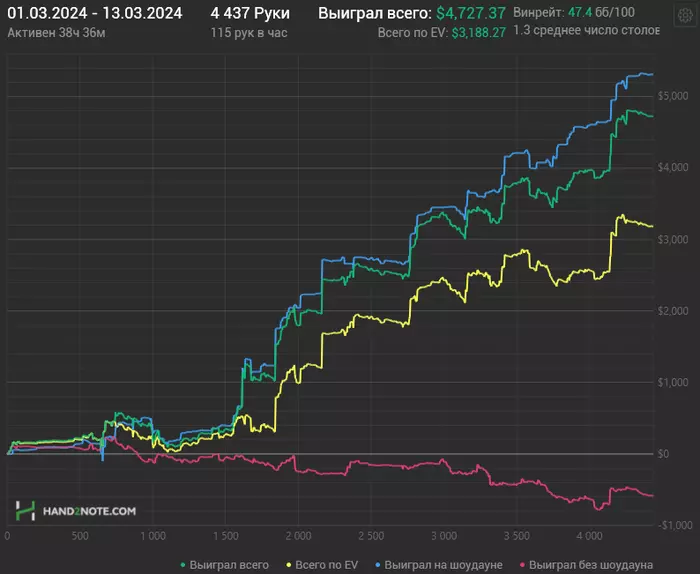Toggle blue 'Выиграл на шоудауне' legend series
Screen dimensions: 700x574
click(439, 565)
